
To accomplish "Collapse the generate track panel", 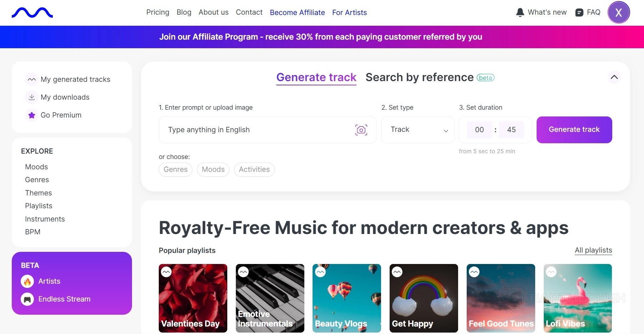I will coord(614,77).
